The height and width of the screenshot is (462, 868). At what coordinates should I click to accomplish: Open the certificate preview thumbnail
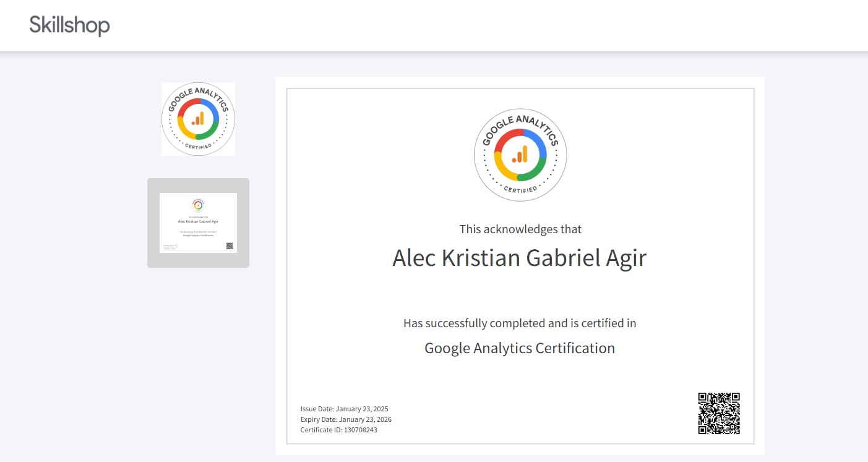point(198,223)
